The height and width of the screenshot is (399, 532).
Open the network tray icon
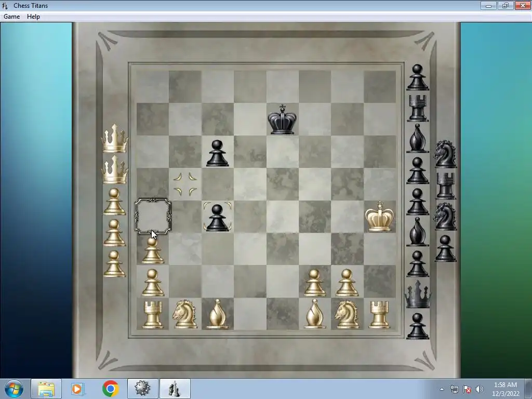pyautogui.click(x=454, y=389)
